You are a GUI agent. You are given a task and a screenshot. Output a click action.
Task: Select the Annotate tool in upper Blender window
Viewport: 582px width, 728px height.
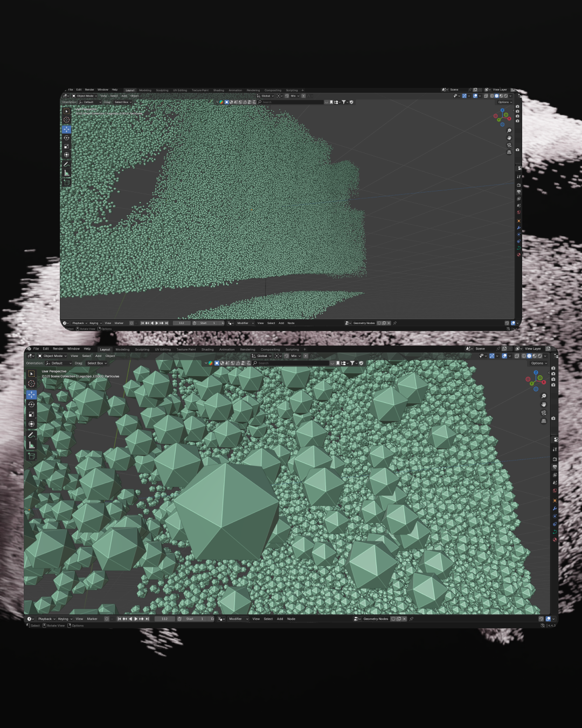point(66,164)
